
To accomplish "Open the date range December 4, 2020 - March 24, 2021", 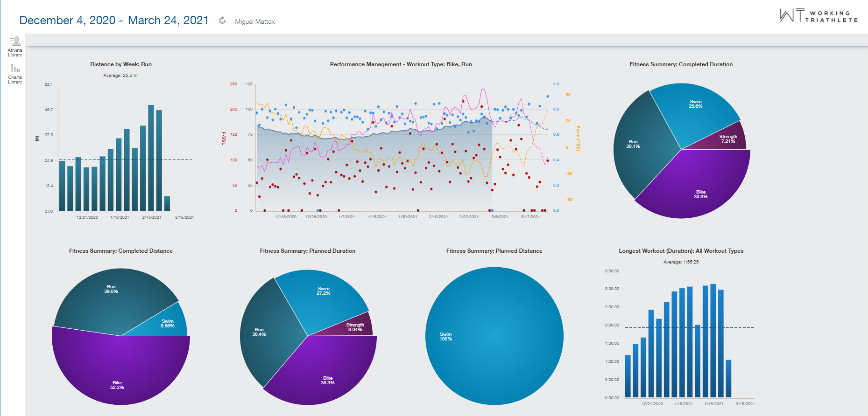I will 114,21.
